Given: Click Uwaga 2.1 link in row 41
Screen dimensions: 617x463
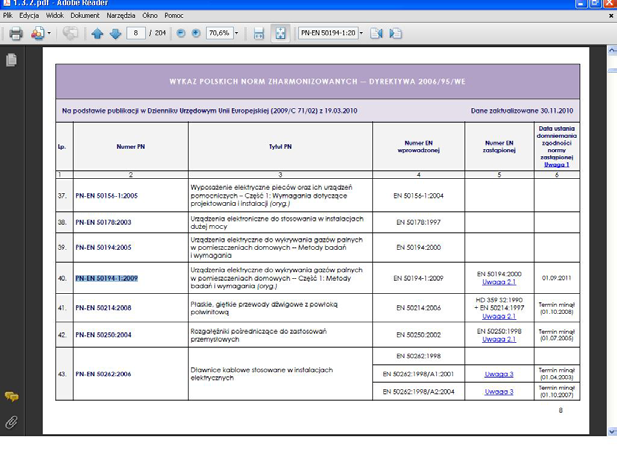Looking at the screenshot, I should tap(499, 316).
